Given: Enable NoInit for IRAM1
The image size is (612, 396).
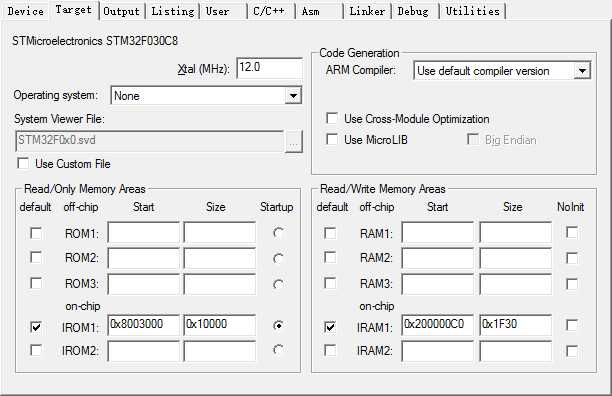Looking at the screenshot, I should [572, 325].
